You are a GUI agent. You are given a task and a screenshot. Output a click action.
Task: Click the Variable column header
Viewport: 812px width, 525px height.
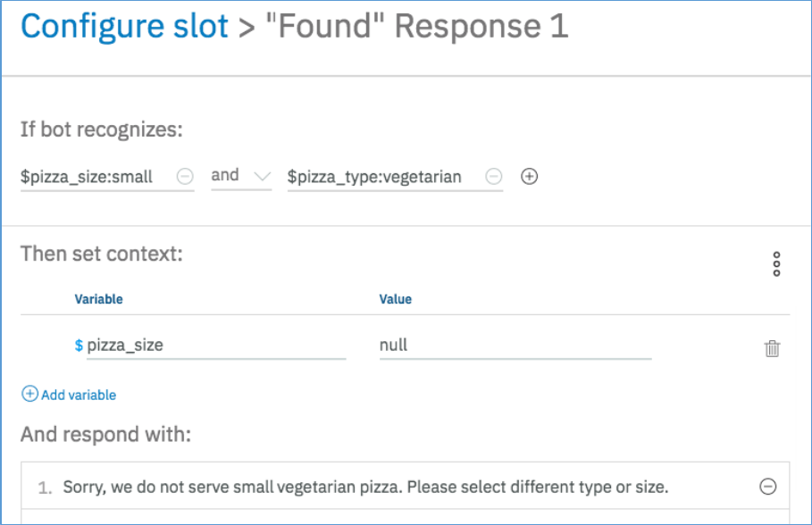click(x=98, y=299)
